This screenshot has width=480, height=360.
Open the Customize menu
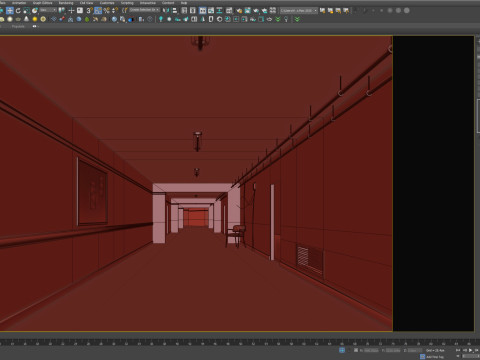coord(107,3)
